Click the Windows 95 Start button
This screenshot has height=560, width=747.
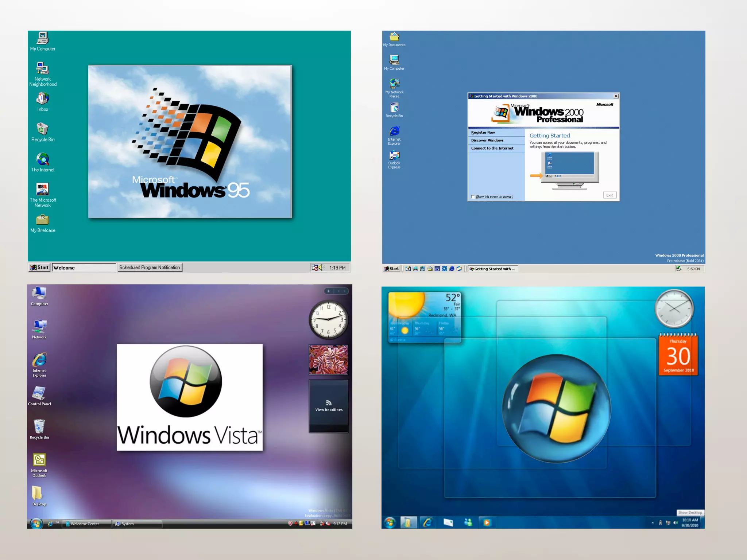(39, 267)
